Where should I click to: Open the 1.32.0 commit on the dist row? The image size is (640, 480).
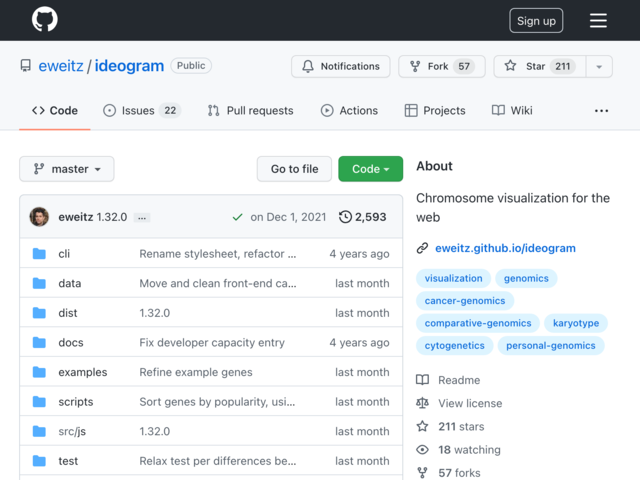(155, 313)
